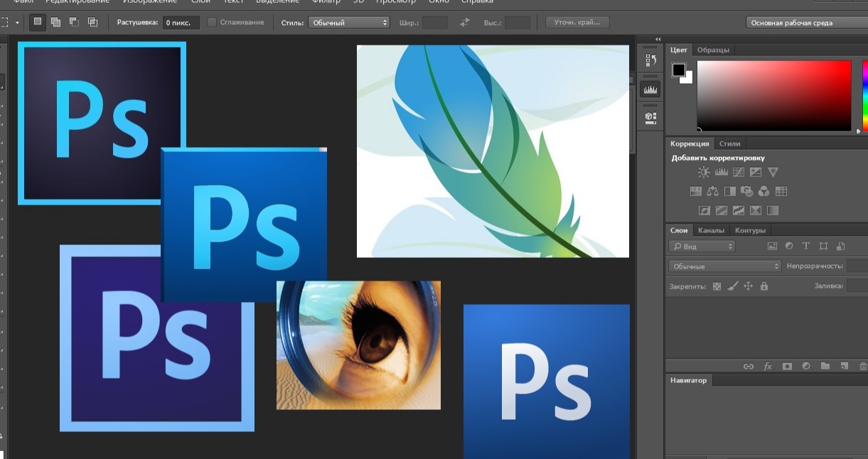
Task: Filter layers by type using the T icon
Action: point(806,246)
